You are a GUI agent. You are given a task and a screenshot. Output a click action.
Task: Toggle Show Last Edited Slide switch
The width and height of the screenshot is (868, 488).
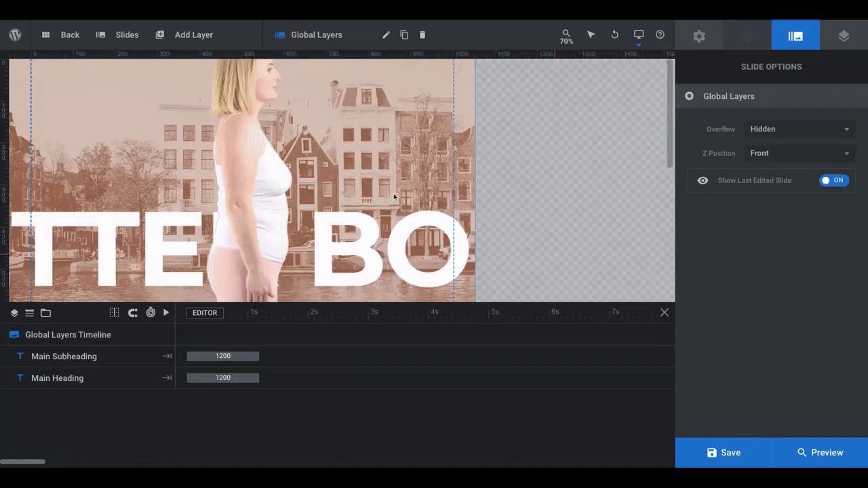(833, 180)
